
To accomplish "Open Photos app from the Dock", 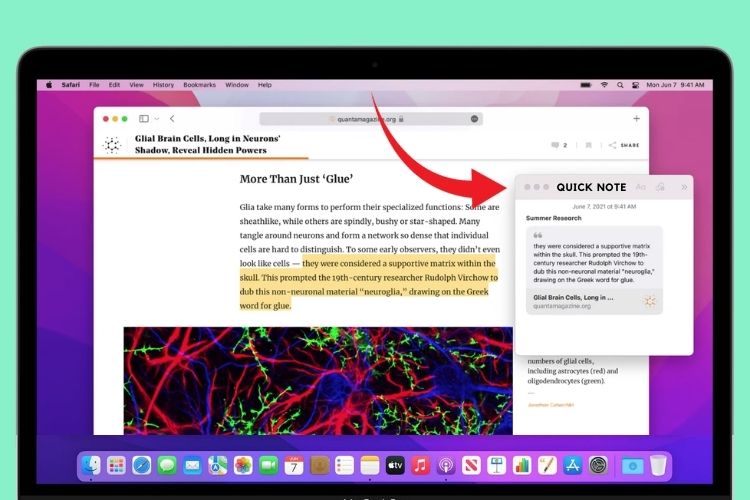I will (x=243, y=465).
